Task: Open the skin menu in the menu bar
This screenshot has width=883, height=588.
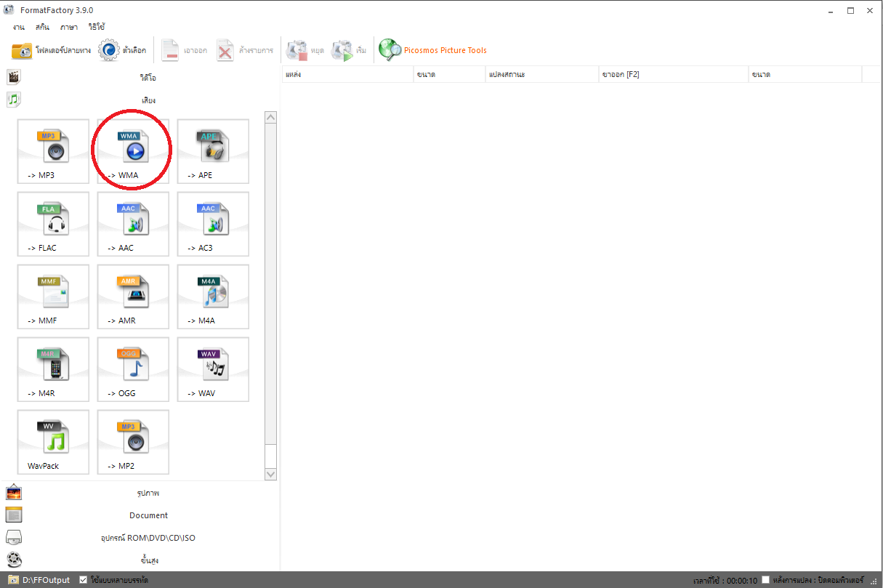Action: click(42, 27)
